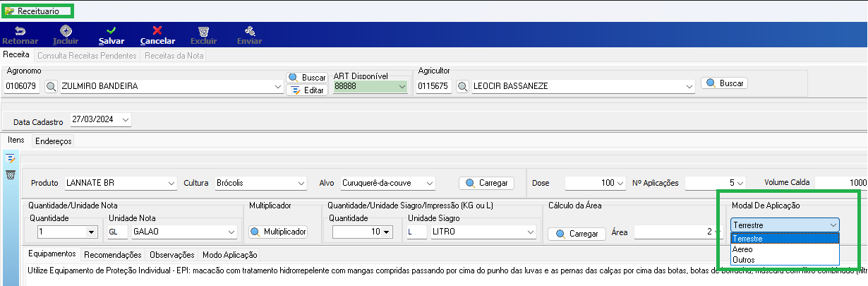Cancel editing with the Cancelar button
868x286 pixels.
tap(157, 35)
